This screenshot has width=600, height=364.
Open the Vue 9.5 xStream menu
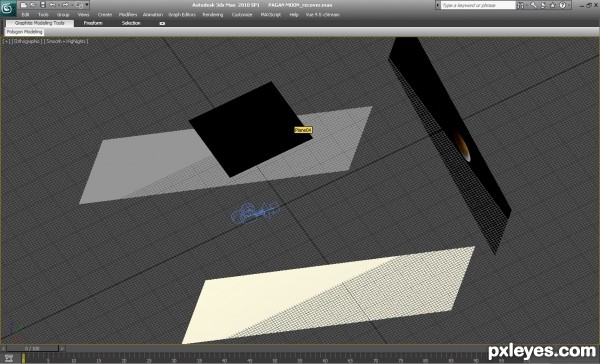coord(323,15)
